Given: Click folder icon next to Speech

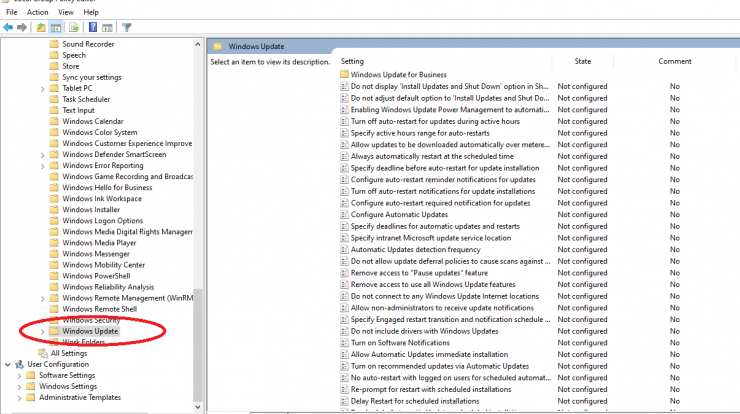Looking at the screenshot, I should (x=54, y=55).
